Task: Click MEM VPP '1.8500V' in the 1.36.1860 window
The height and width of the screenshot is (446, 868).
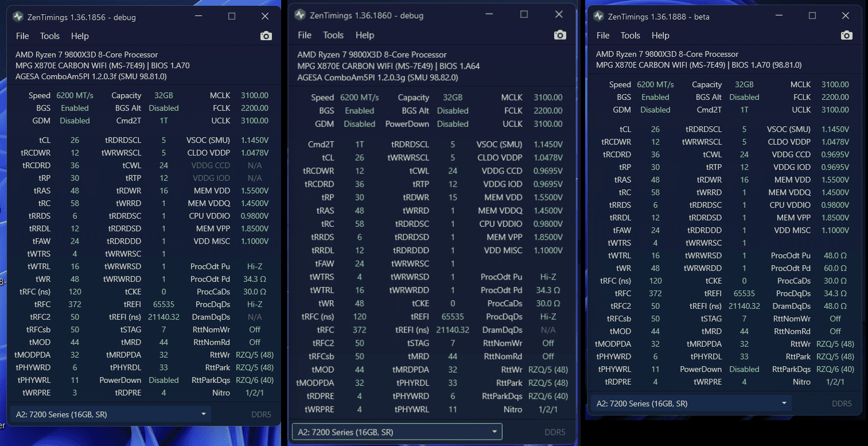Action: point(548,237)
